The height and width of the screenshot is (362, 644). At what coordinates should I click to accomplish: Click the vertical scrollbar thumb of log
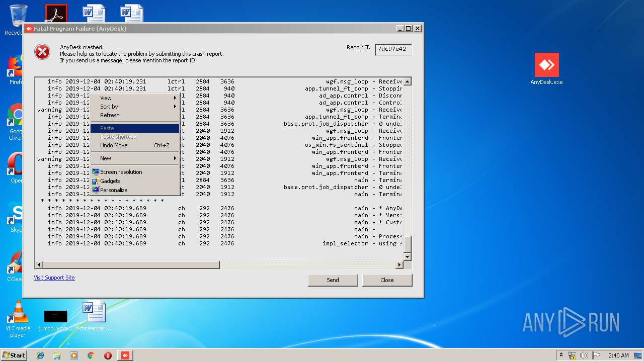point(408,244)
